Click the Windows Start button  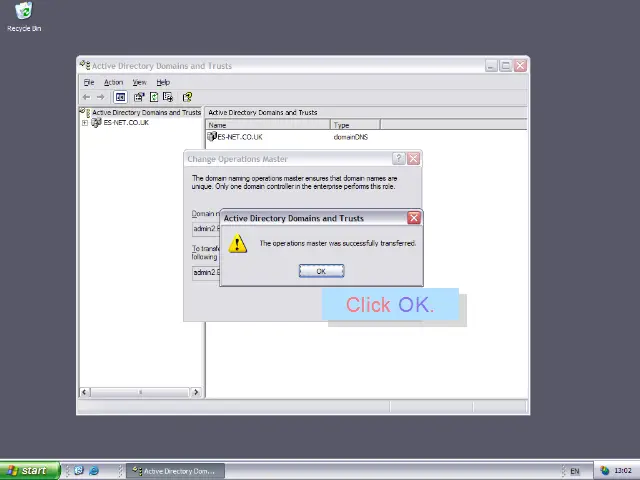click(x=30, y=471)
